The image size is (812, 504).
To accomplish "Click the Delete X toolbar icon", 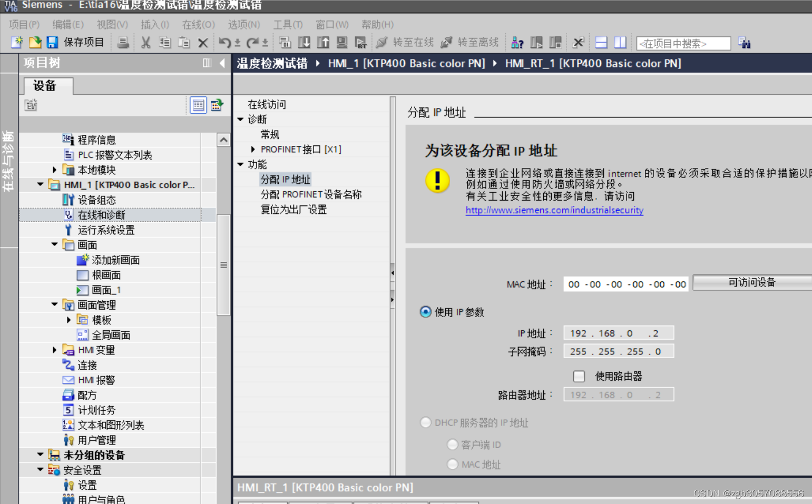I will (203, 43).
